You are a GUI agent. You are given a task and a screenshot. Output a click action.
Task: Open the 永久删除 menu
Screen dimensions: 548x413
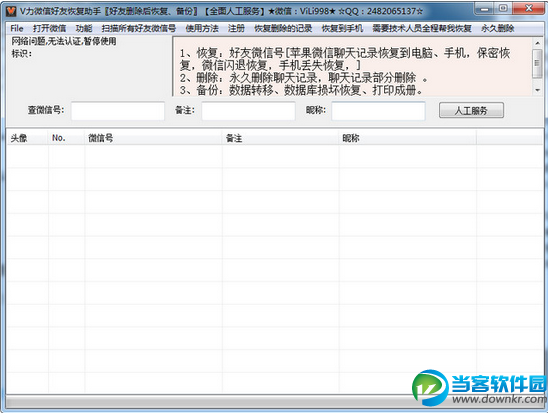(x=498, y=28)
